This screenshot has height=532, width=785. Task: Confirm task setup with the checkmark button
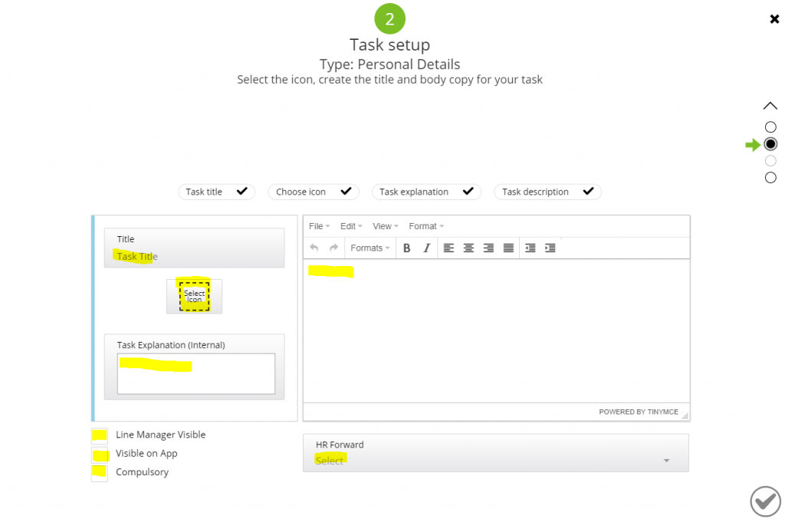[x=764, y=501]
